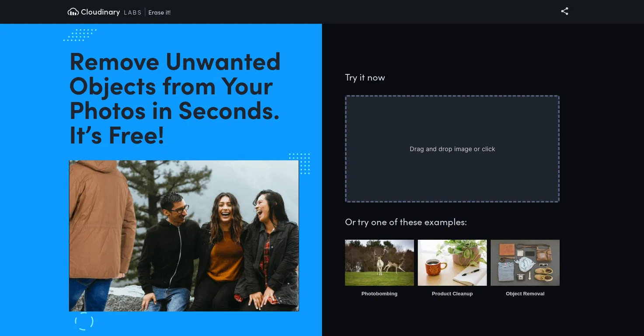Viewport: 644px width, 336px height.
Task: Click the friends laughing demo photo
Action: click(x=184, y=236)
